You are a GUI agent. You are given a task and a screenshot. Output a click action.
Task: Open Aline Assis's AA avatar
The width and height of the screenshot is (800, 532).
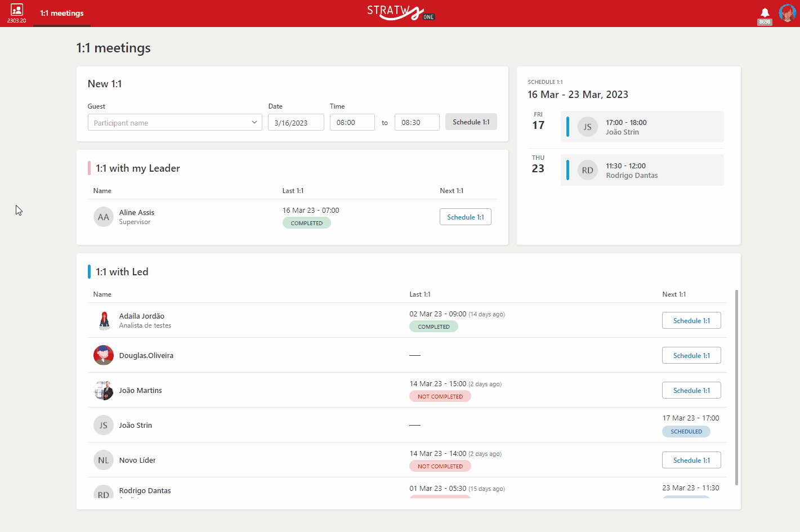coord(104,217)
